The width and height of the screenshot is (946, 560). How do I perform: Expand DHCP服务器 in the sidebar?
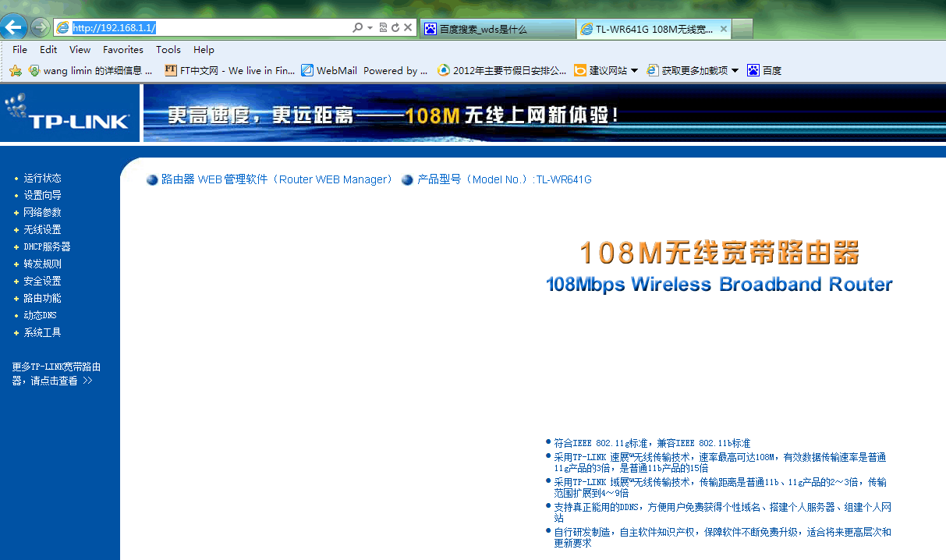coord(47,246)
